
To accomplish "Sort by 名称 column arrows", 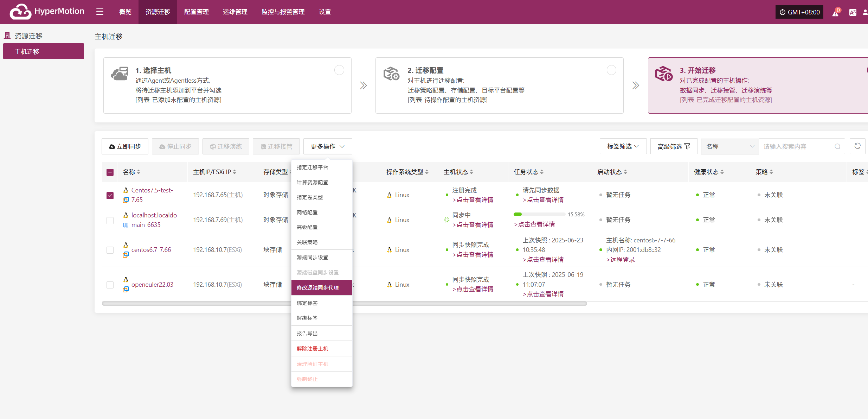I will [x=139, y=172].
